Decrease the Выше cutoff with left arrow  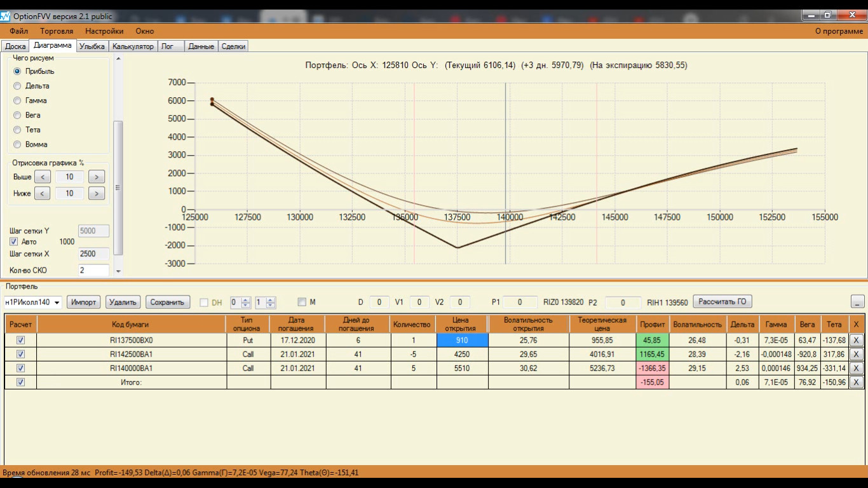click(42, 177)
